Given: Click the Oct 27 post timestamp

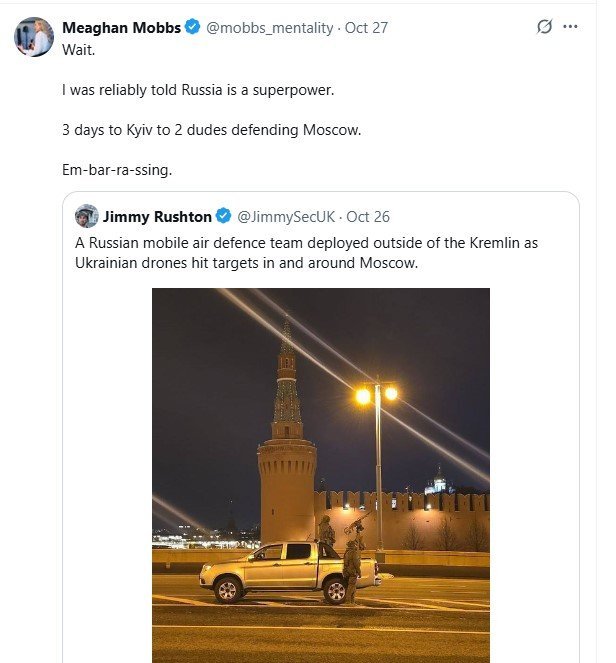Looking at the screenshot, I should pos(366,28).
